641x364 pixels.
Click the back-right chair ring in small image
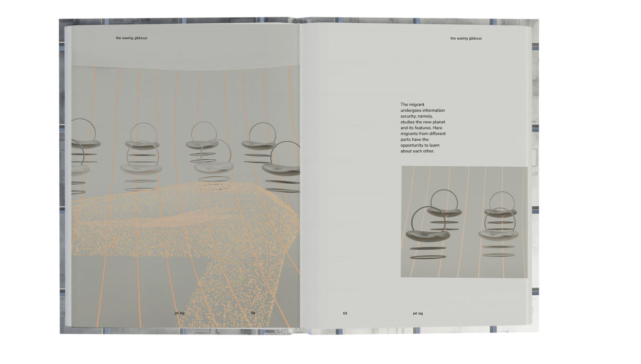501,202
